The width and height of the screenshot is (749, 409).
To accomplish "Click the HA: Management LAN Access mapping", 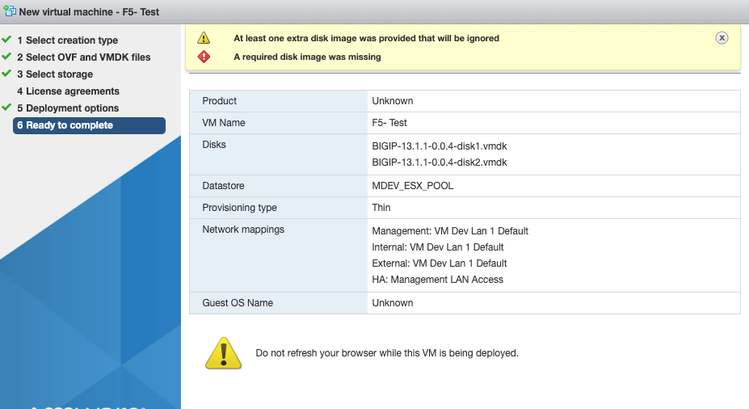I will pos(437,279).
